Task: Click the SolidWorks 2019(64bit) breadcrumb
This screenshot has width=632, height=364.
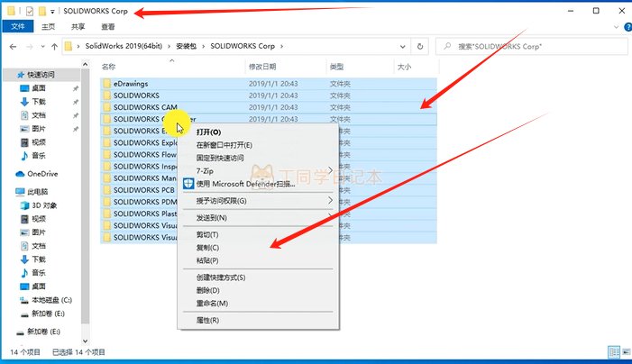Action: pyautogui.click(x=124, y=46)
